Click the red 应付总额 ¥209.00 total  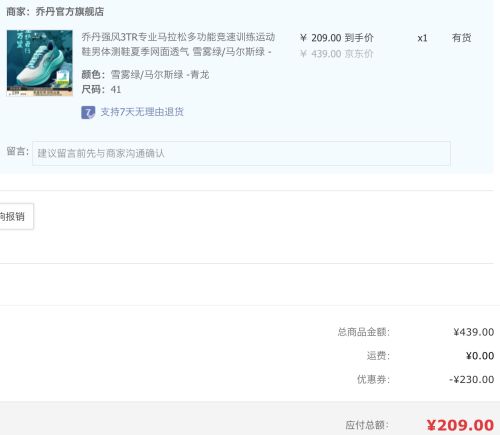coord(460,425)
